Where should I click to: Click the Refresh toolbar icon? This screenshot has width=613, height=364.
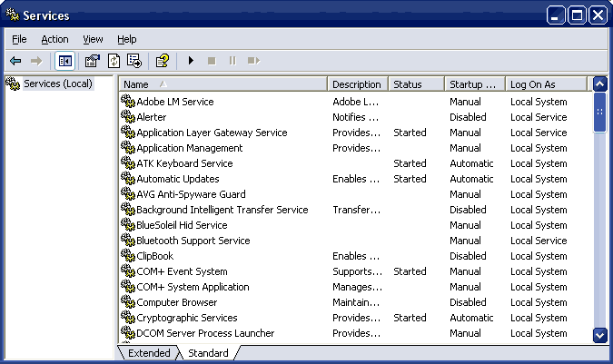click(x=114, y=61)
